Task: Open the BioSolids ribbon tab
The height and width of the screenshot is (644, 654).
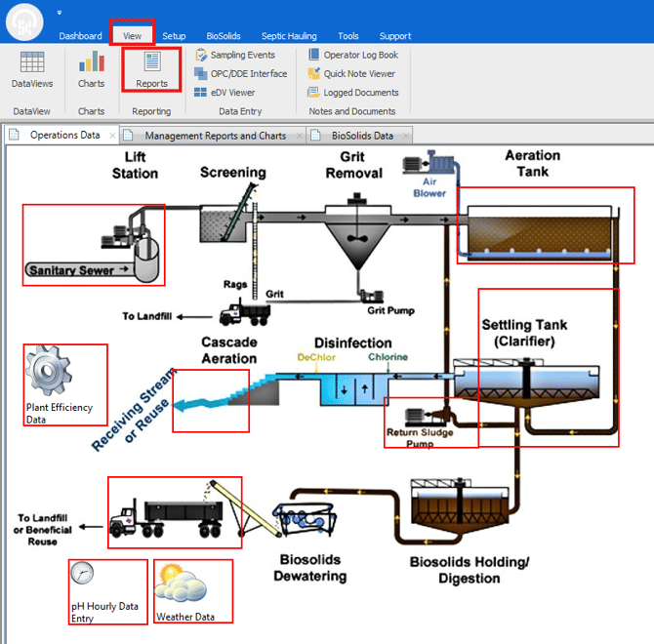Action: [x=224, y=36]
